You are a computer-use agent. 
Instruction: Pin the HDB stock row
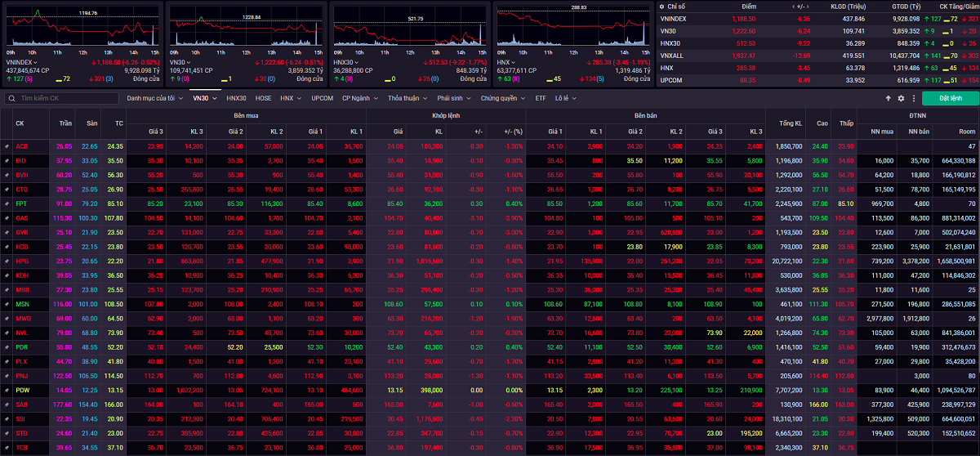pyautogui.click(x=7, y=246)
